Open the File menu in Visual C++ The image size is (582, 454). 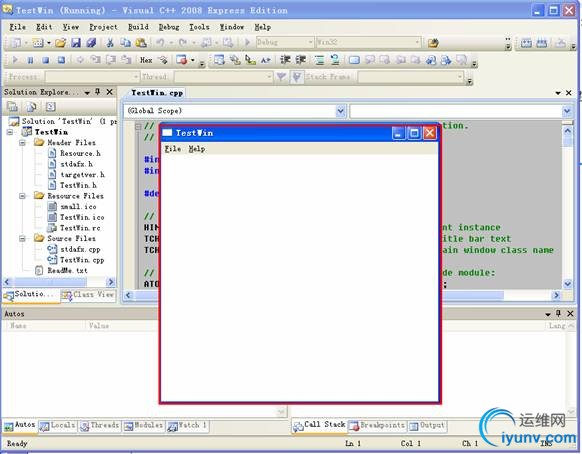tap(17, 27)
